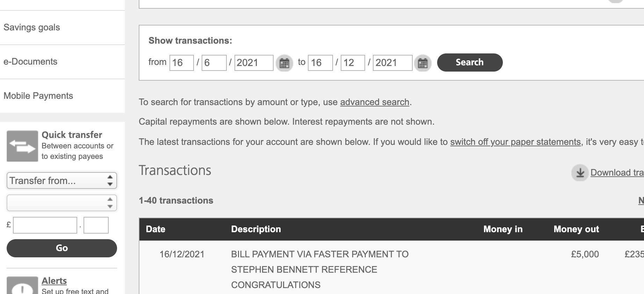644x294 pixels.
Task: Select Mobile Payments in sidebar
Action: 38,96
